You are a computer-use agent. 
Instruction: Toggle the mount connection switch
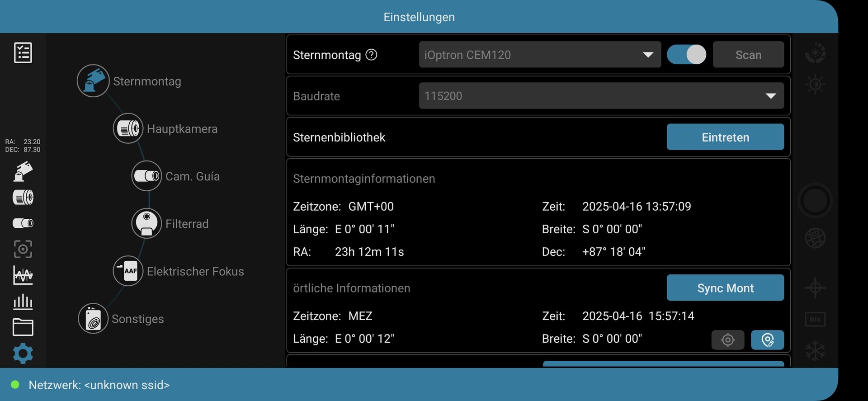686,55
